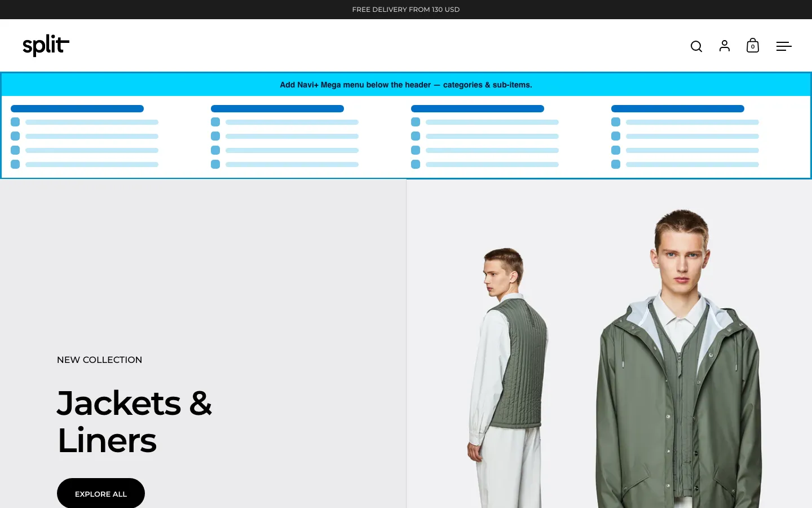Screen dimensions: 812x508
Task: Click the Jackets & Liners heading
Action: pos(134,422)
